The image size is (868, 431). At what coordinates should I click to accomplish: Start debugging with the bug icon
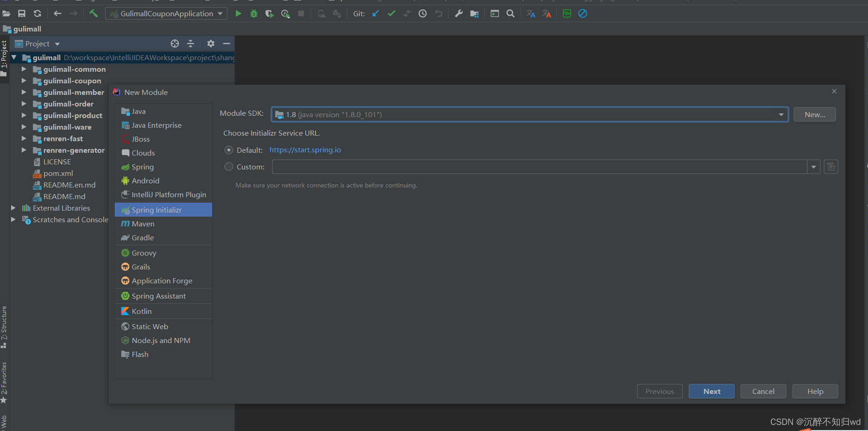click(x=254, y=14)
